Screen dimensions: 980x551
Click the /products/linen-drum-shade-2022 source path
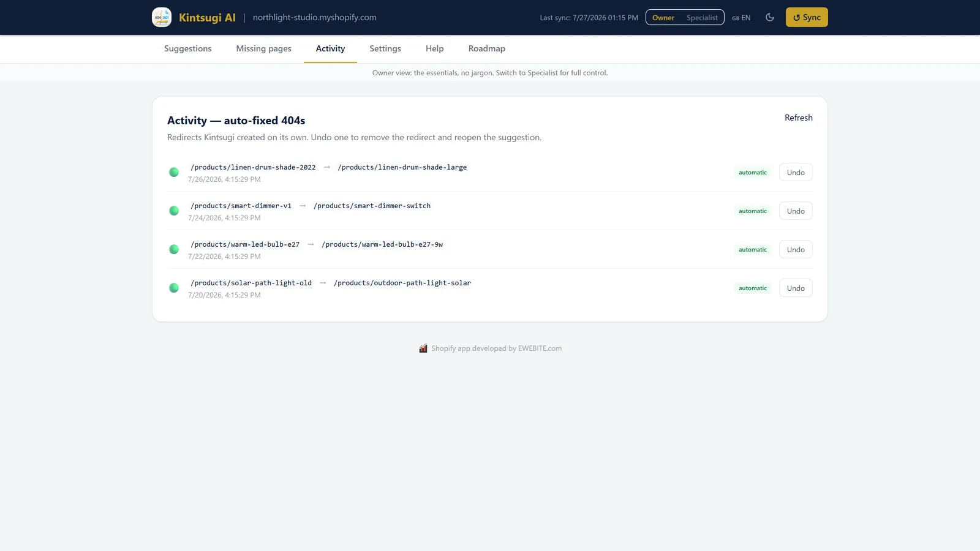(253, 167)
